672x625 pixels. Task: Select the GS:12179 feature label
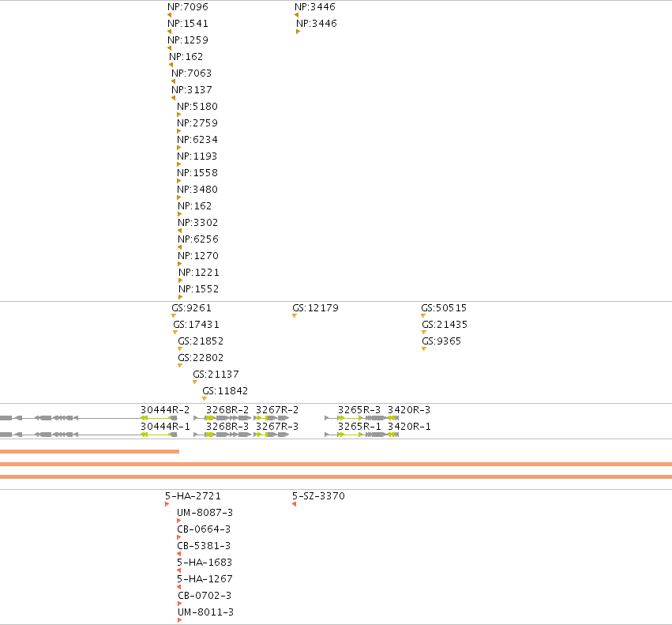[315, 308]
